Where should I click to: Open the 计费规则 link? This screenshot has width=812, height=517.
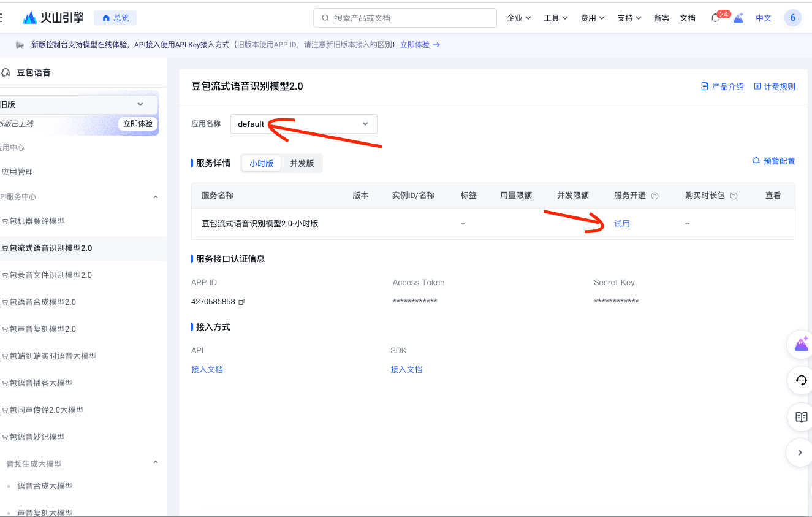pos(775,86)
